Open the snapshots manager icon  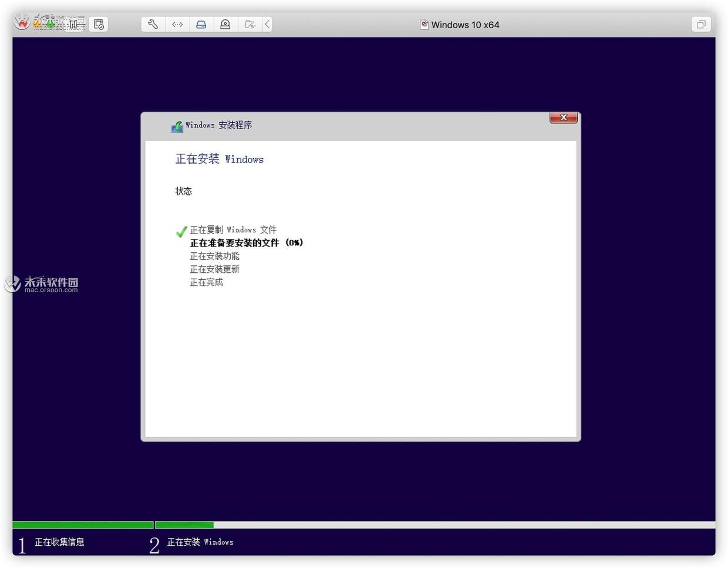tap(99, 24)
